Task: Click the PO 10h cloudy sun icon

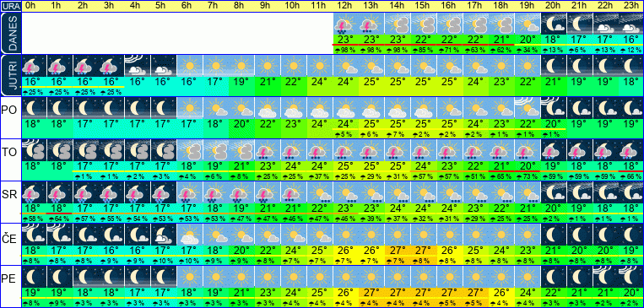Action: 294,108
